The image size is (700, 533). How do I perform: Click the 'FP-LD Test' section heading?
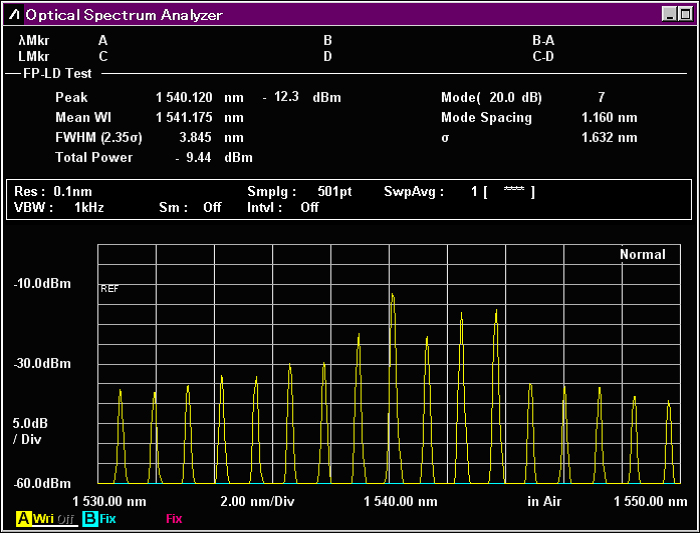coord(57,73)
